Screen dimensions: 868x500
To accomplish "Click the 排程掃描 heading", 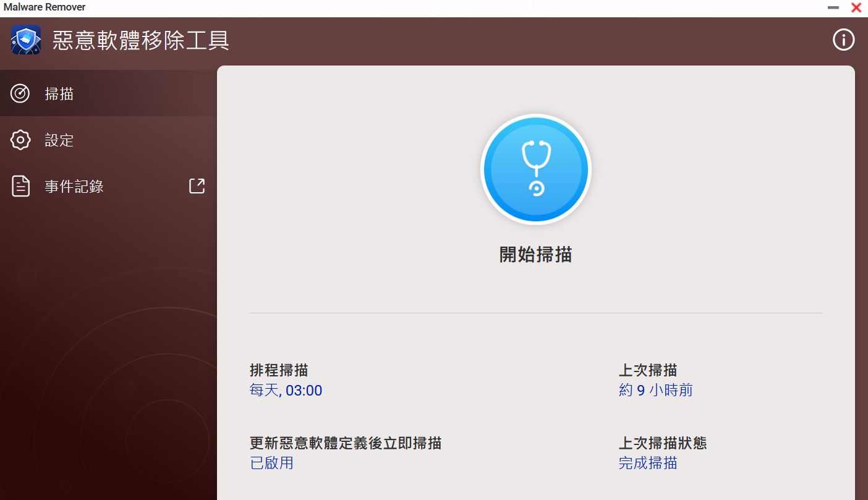I will (x=279, y=370).
